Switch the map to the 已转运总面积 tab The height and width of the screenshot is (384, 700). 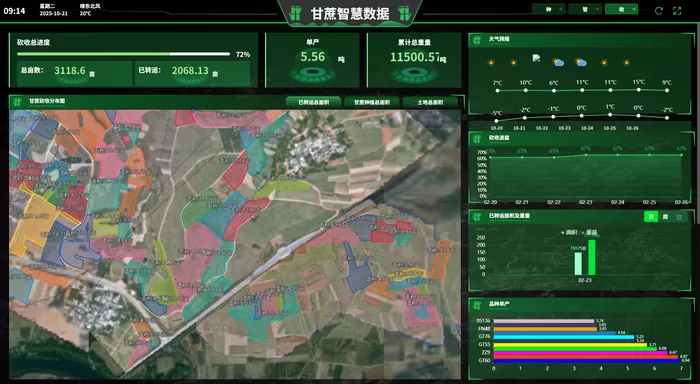pyautogui.click(x=313, y=102)
